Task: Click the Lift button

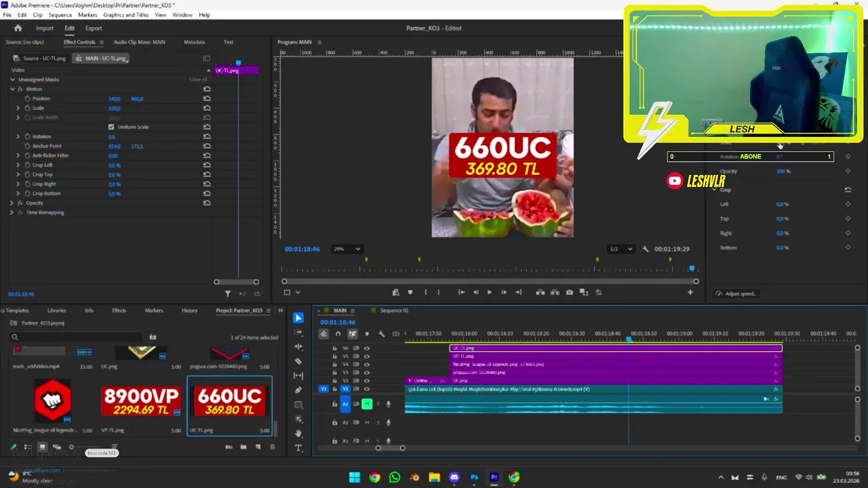Action: pos(540,292)
